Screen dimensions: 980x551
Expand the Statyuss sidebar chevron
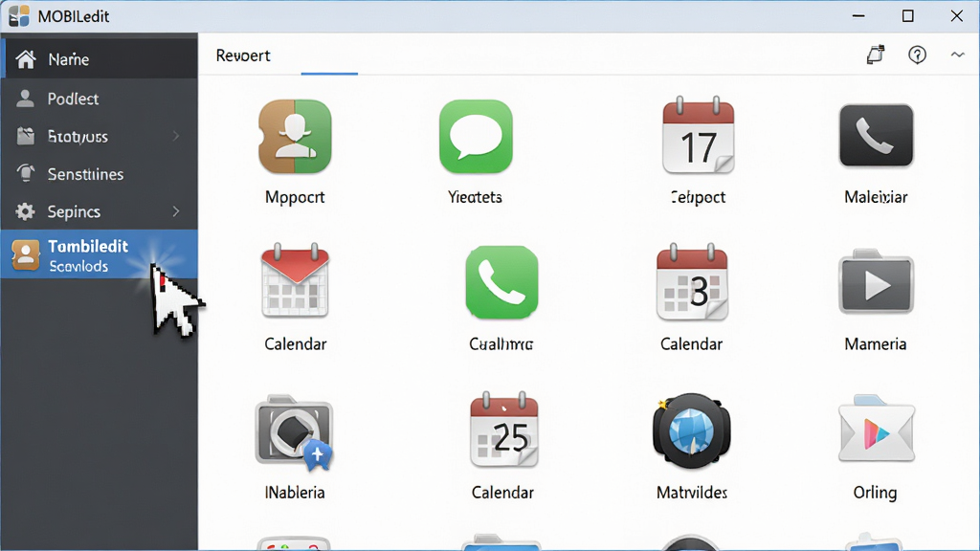point(176,136)
